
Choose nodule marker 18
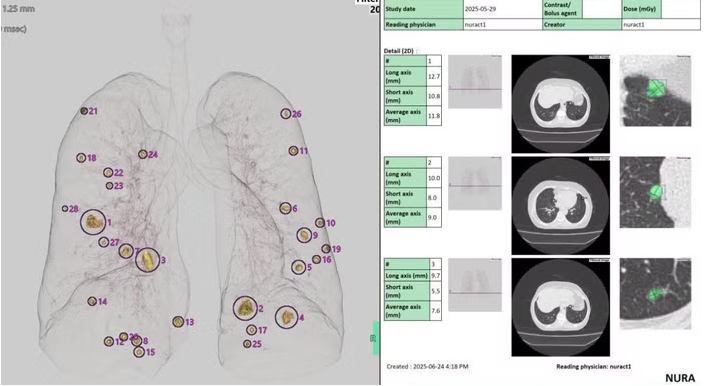(81, 158)
